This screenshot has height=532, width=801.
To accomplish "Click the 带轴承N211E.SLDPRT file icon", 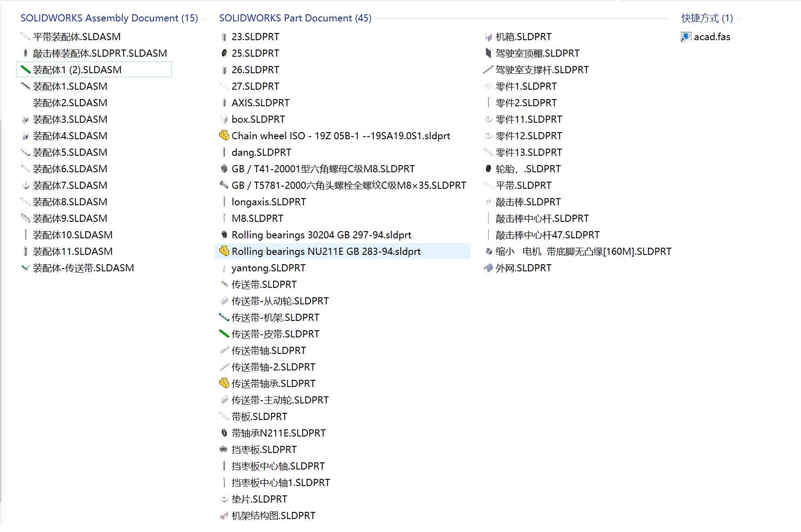I will pos(224,433).
